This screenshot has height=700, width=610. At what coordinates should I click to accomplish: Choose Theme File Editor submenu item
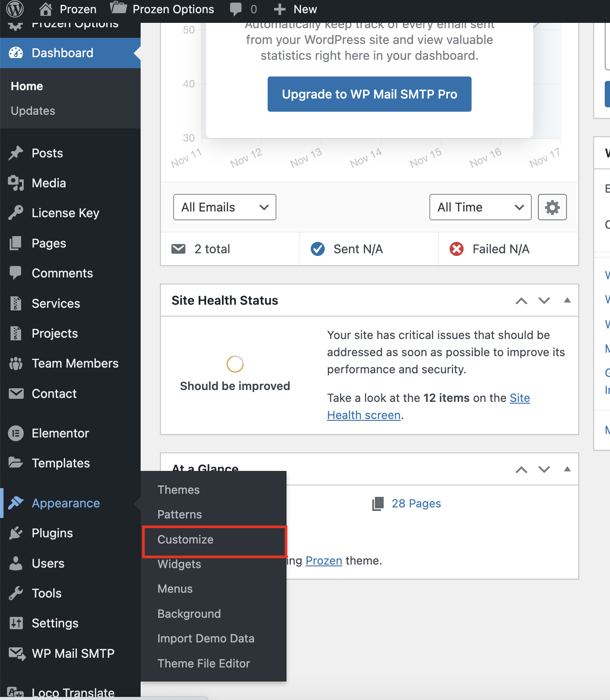pos(203,663)
